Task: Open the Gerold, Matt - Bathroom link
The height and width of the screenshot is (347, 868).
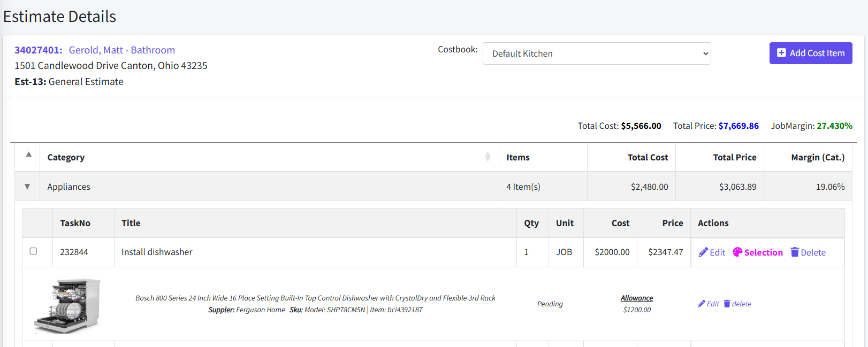Action: tap(121, 50)
